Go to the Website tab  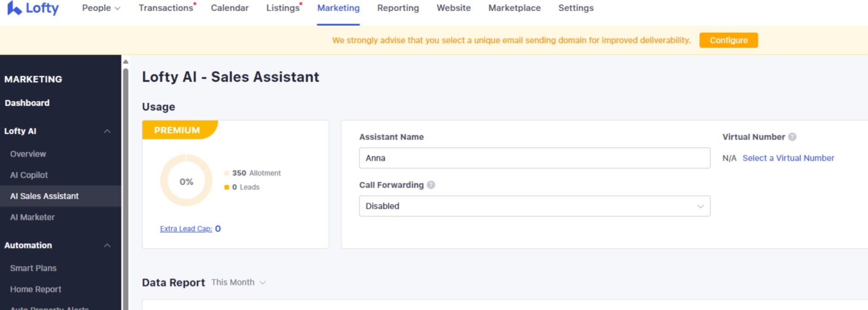[453, 8]
